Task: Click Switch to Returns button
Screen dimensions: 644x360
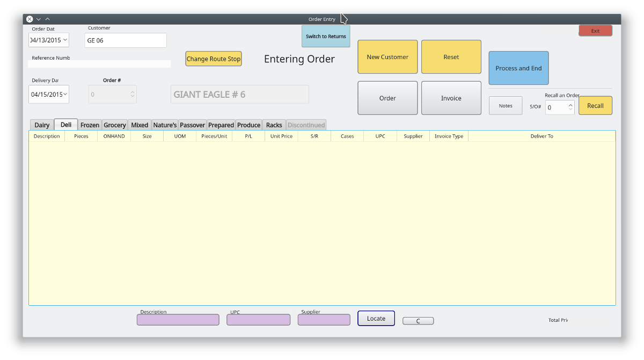Action: point(326,36)
